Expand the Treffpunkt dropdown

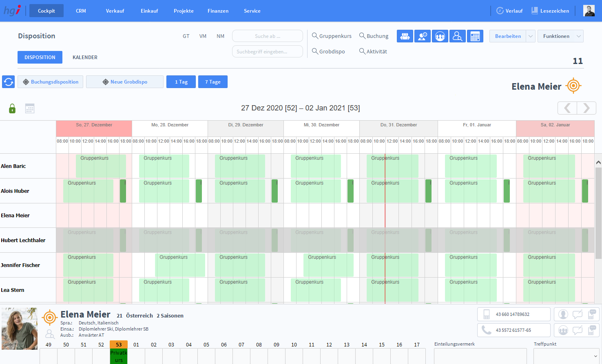(596, 356)
